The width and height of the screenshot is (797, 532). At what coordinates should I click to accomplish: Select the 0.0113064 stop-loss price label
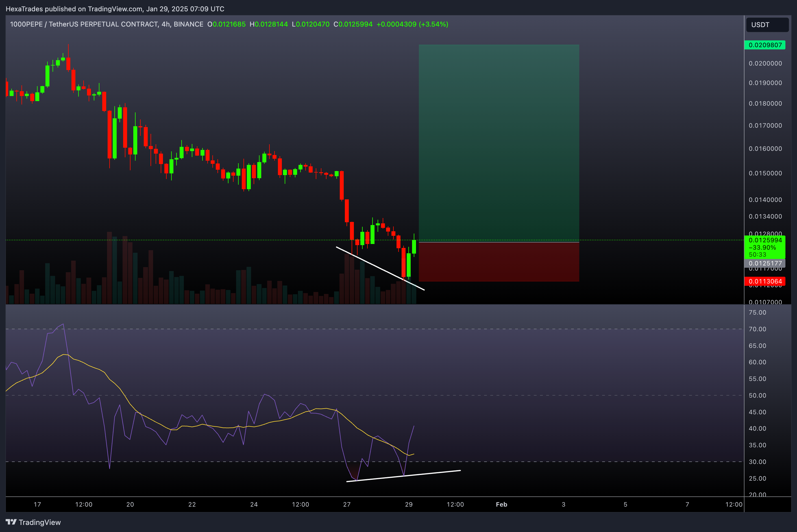[x=765, y=281]
